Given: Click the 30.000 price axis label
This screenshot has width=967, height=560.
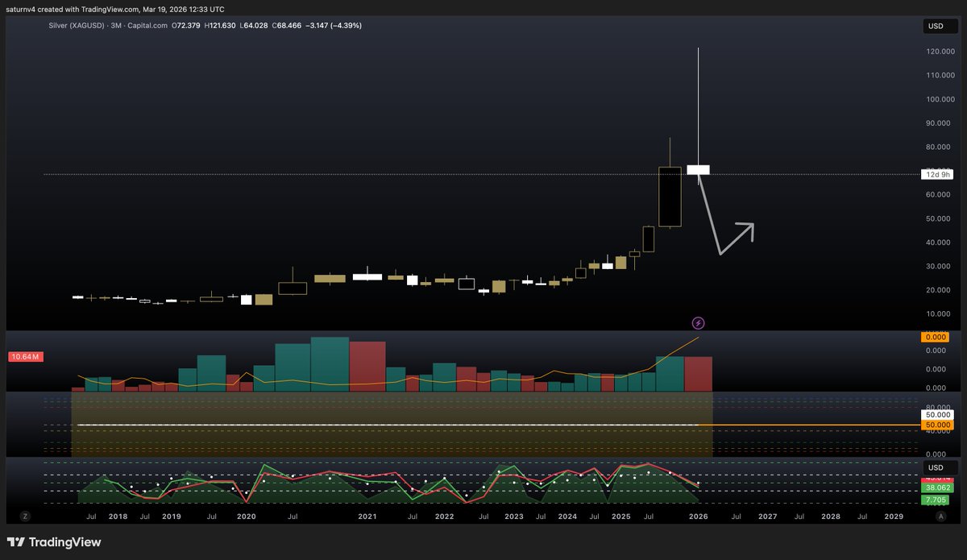Looking at the screenshot, I should coord(937,267).
